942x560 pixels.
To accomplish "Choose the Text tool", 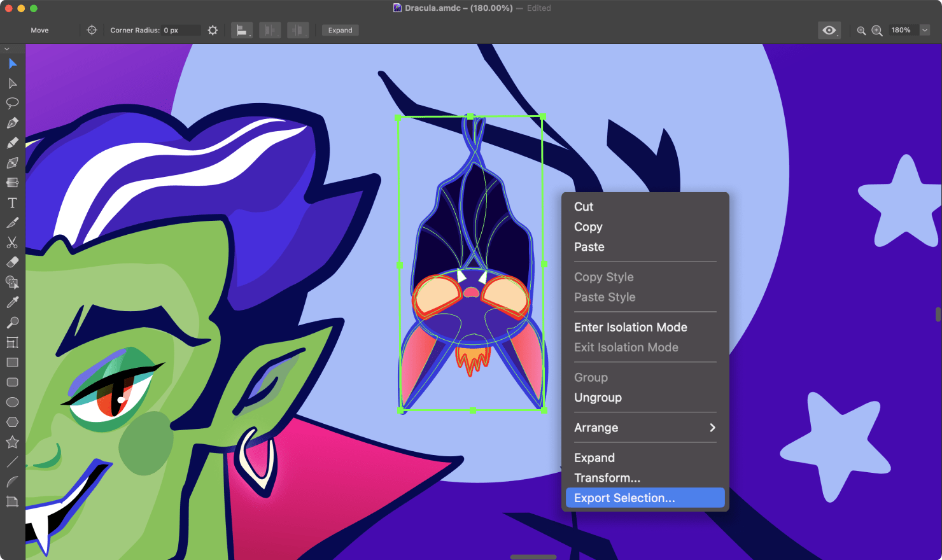I will [12, 202].
